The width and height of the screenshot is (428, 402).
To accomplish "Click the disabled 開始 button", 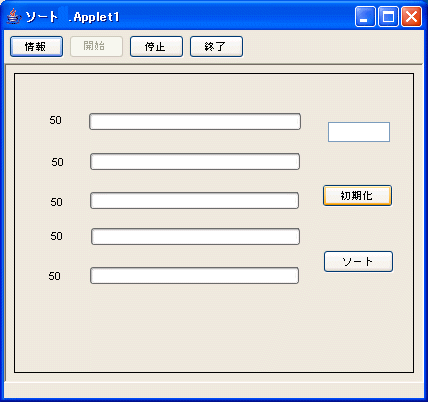I will [x=96, y=46].
